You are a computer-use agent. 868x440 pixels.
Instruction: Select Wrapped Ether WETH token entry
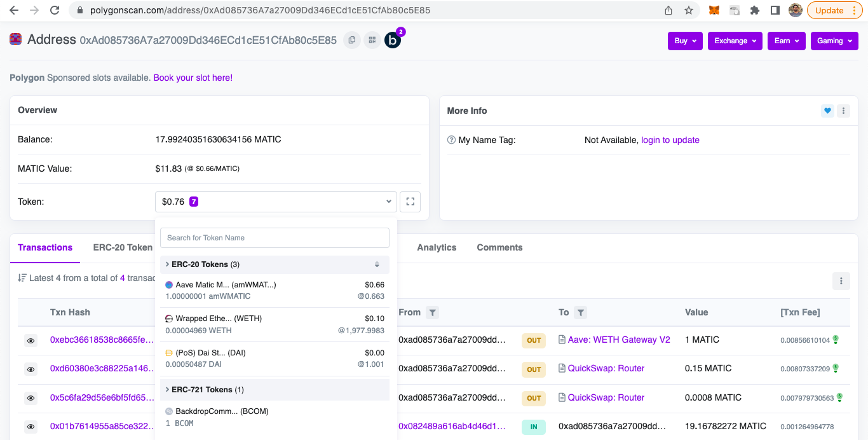click(x=275, y=324)
